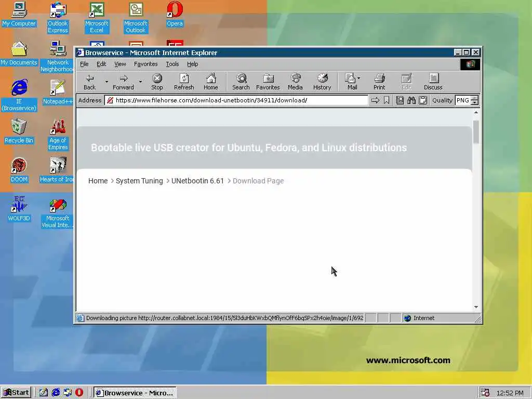532x399 pixels.
Task: Open the Favorites toolbar pane
Action: pos(268,82)
